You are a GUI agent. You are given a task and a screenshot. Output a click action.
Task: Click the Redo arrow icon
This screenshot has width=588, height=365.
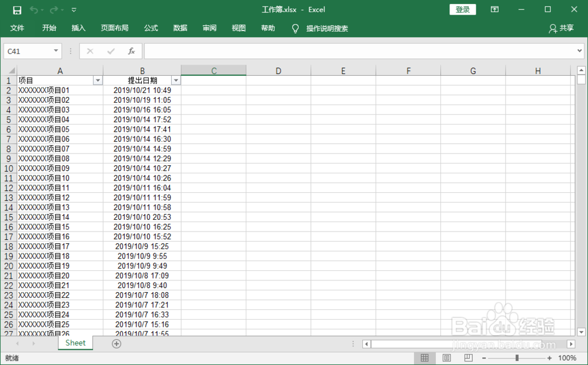click(54, 10)
